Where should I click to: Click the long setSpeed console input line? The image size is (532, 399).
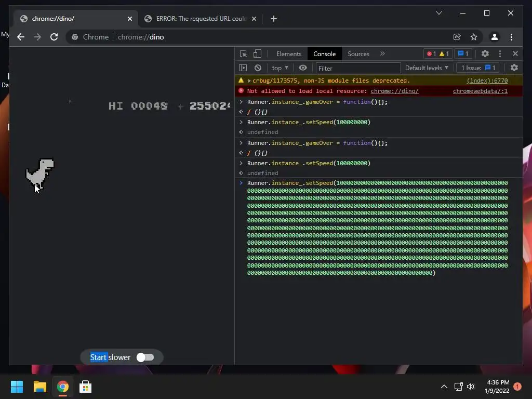tap(378, 228)
